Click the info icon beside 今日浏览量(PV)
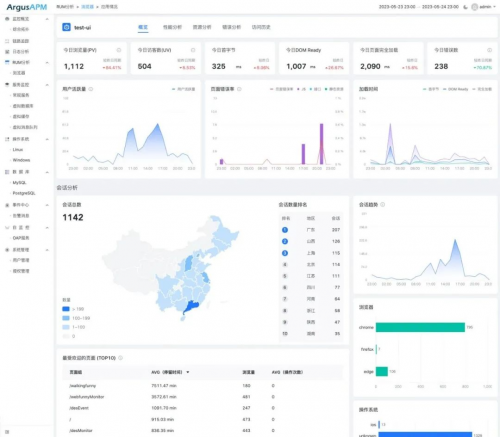Image resolution: width=500 pixels, height=437 pixels. (119, 50)
